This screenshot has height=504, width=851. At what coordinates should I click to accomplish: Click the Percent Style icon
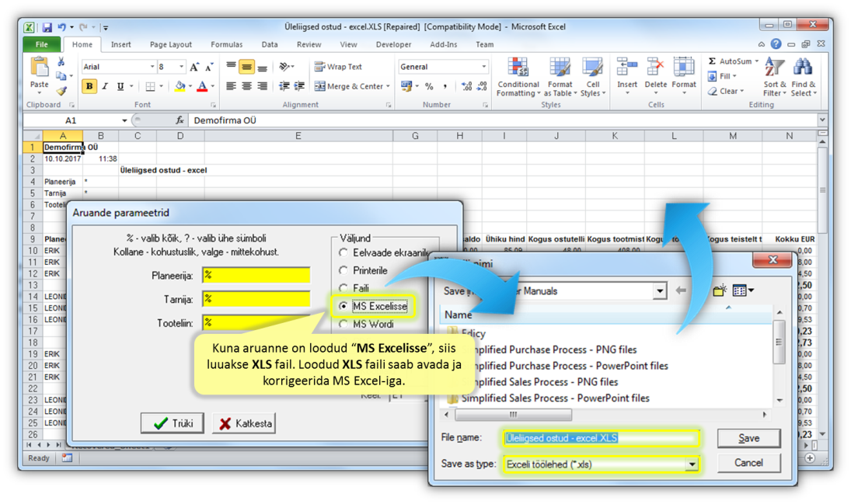point(429,86)
